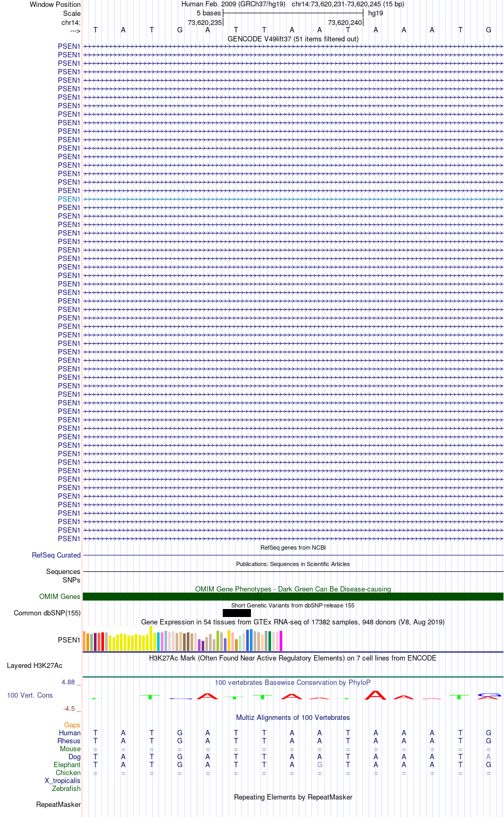
Task: Click '100 vertebrates Basewise Conservation by PhyloP' title
Action: click(x=293, y=682)
